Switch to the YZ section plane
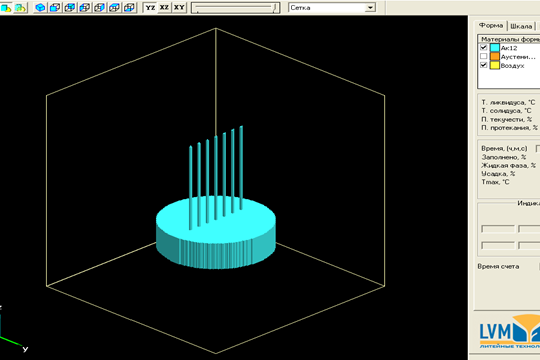 (x=150, y=8)
